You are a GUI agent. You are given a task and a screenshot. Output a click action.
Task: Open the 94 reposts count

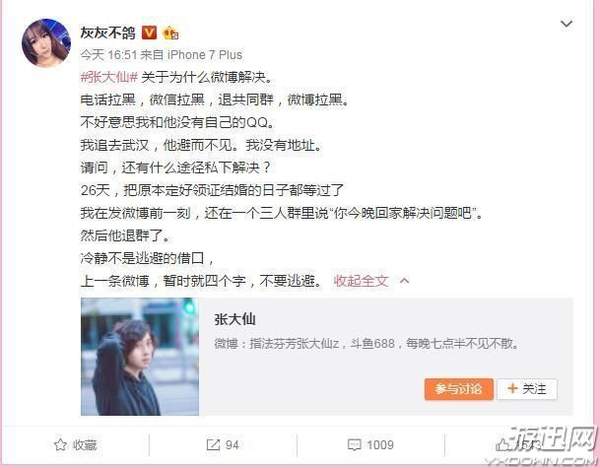232,445
